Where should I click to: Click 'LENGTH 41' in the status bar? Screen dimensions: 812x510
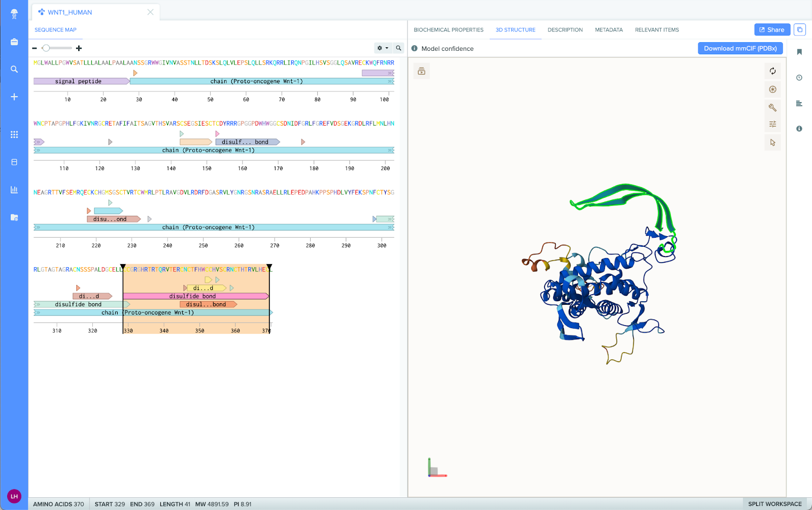tap(175, 504)
